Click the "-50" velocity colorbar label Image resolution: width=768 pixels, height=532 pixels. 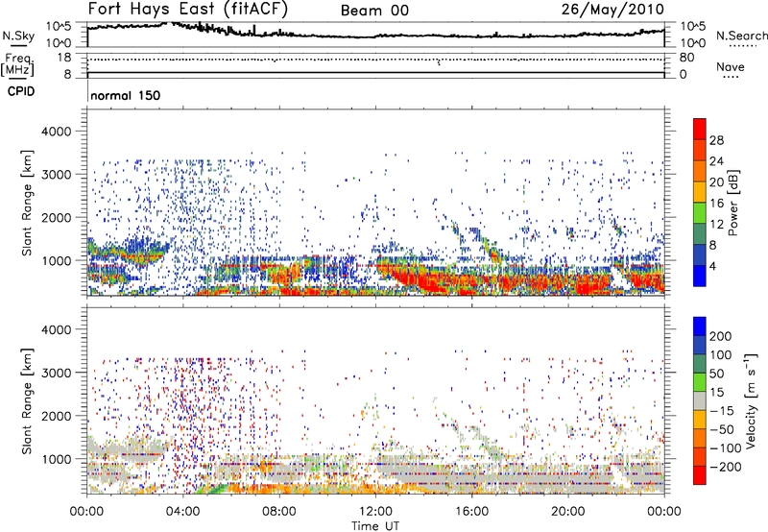pyautogui.click(x=722, y=430)
